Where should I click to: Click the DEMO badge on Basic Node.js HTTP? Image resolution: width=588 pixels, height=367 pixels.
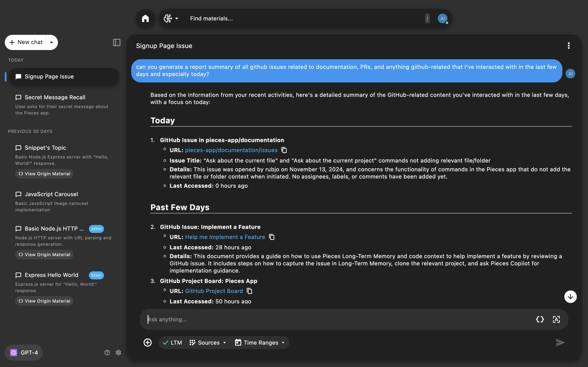point(96,229)
